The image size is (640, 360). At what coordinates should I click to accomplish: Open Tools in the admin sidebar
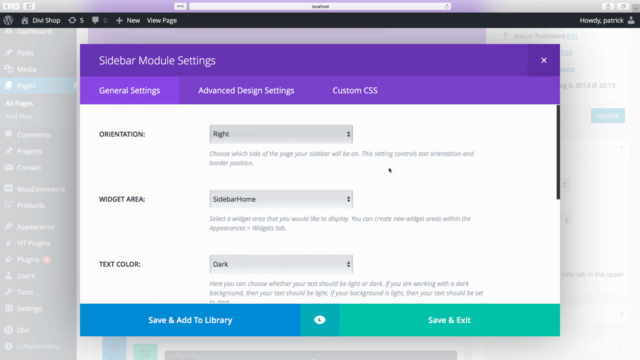pyautogui.click(x=25, y=292)
